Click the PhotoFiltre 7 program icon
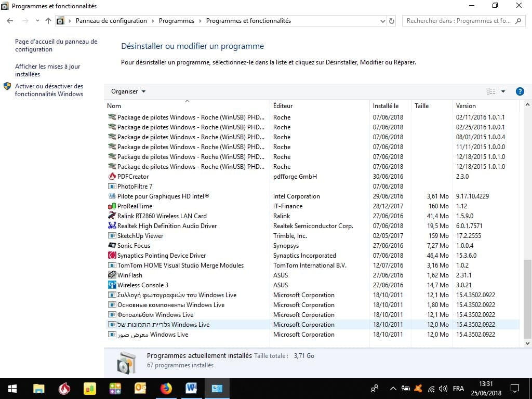This screenshot has height=399, width=532. 112,187
